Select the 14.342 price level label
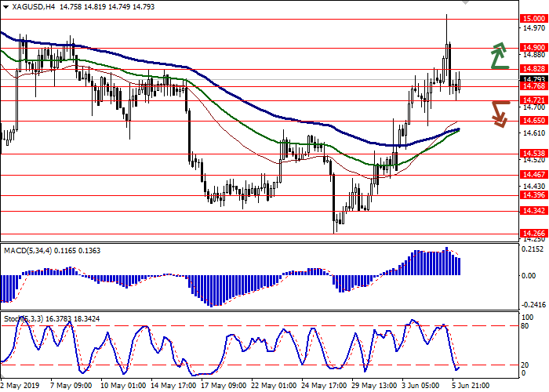This screenshot has height=392, width=549. tap(533, 211)
